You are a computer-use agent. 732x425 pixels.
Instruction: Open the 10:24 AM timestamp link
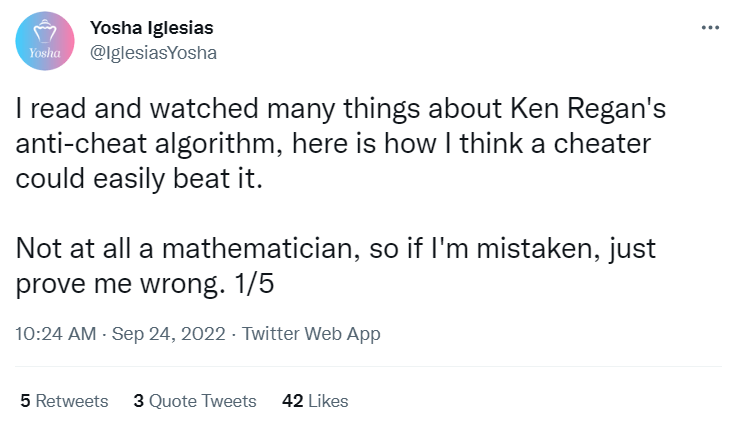[56, 334]
